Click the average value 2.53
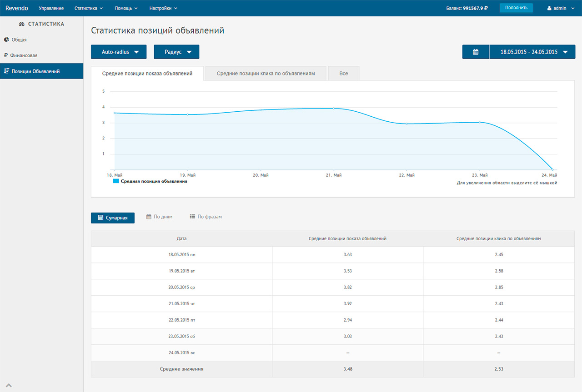The height and width of the screenshot is (392, 582). pos(499,369)
